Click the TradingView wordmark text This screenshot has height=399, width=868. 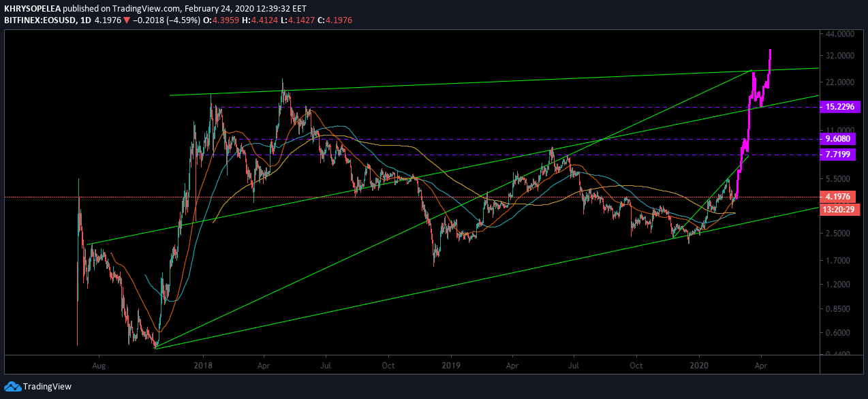(47, 386)
